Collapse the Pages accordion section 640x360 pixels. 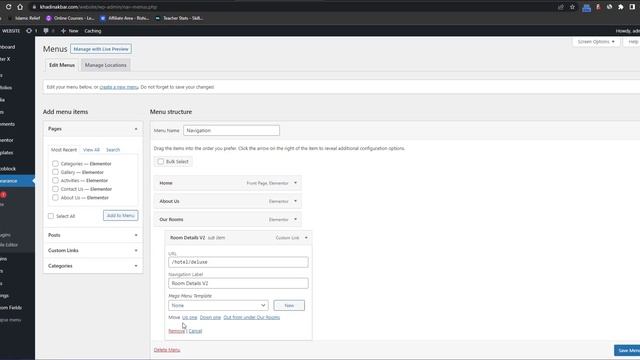coord(136,129)
